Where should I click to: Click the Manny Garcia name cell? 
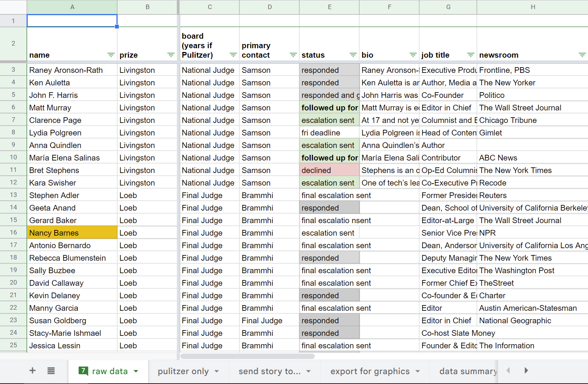(x=72, y=308)
